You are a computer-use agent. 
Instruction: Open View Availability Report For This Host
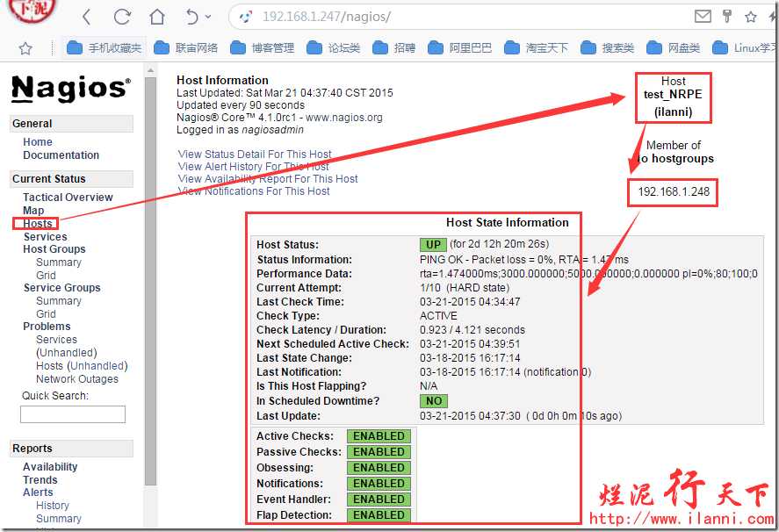pyautogui.click(x=268, y=179)
